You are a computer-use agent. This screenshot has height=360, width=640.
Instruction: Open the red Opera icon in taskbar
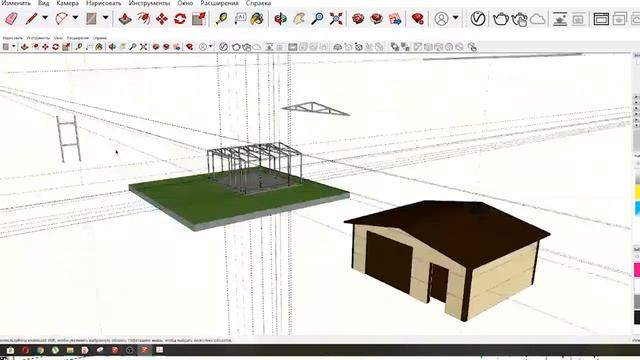point(25,350)
